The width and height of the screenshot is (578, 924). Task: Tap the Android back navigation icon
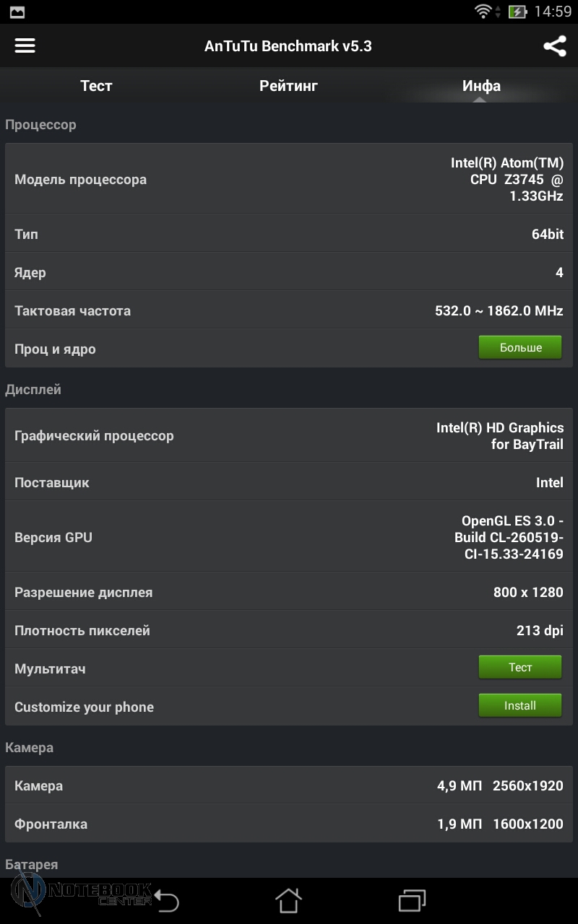(x=166, y=901)
